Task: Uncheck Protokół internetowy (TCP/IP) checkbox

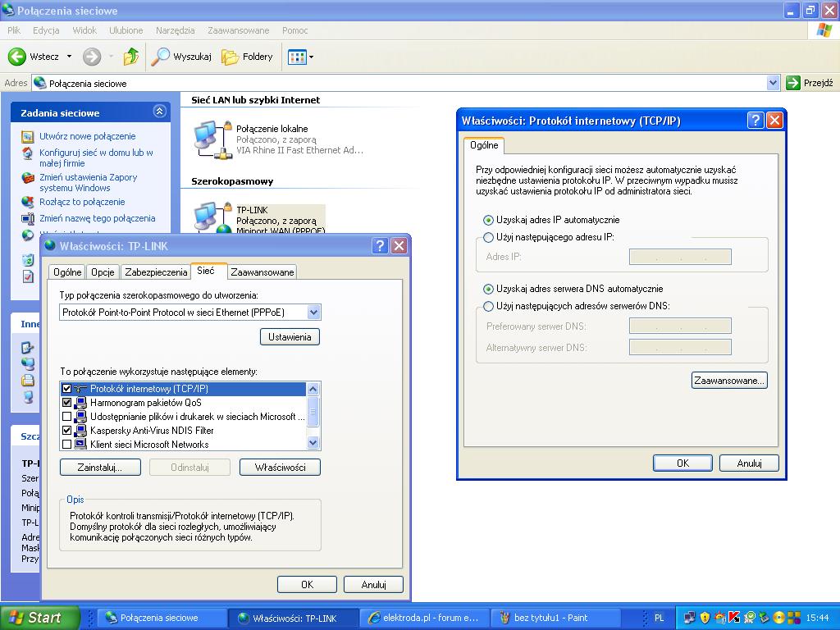Action: [67, 389]
